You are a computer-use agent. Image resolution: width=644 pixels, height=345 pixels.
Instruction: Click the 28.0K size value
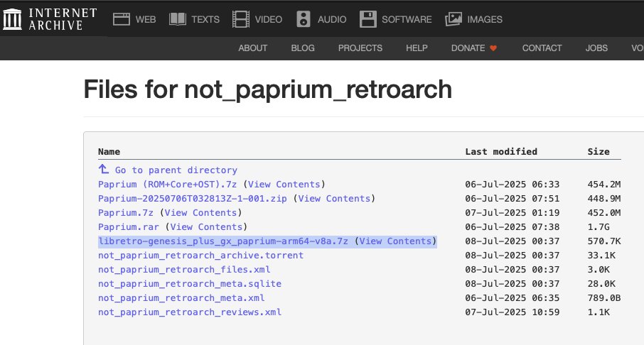[x=601, y=283]
